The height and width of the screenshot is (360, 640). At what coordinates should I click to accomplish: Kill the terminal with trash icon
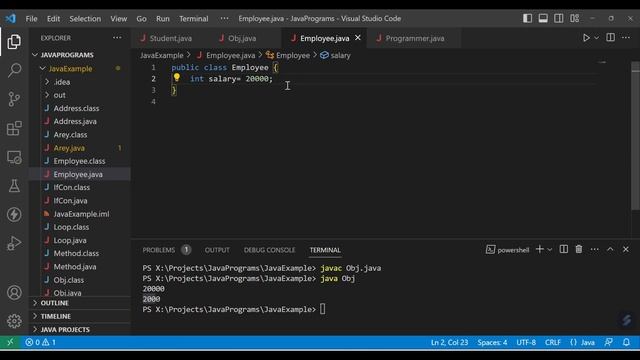point(579,249)
